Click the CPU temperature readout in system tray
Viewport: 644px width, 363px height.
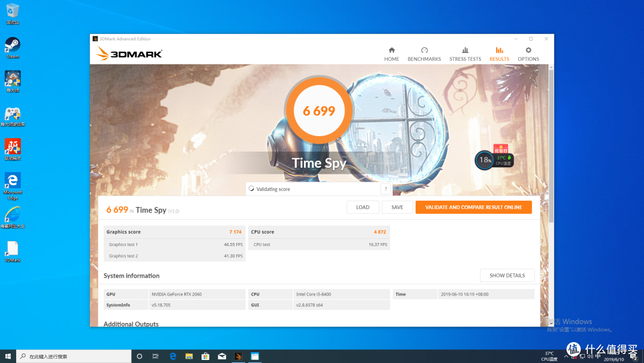click(549, 356)
